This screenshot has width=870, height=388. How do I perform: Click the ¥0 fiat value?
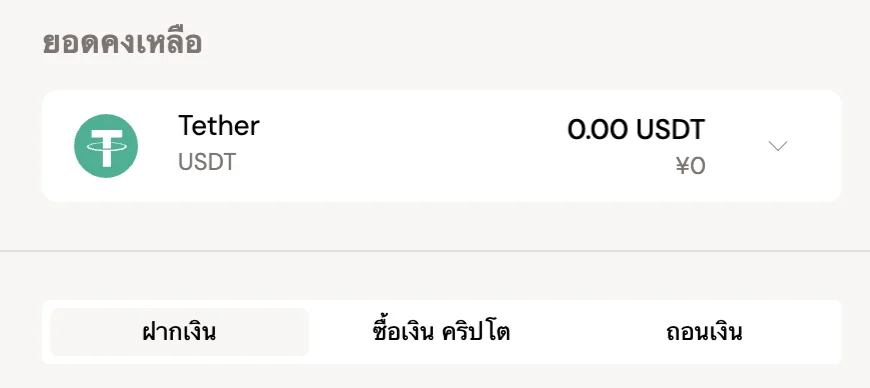point(690,166)
